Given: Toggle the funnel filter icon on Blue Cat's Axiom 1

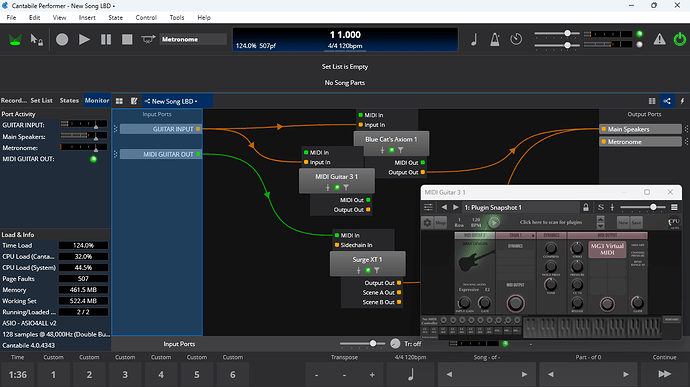Looking at the screenshot, I should click(400, 150).
